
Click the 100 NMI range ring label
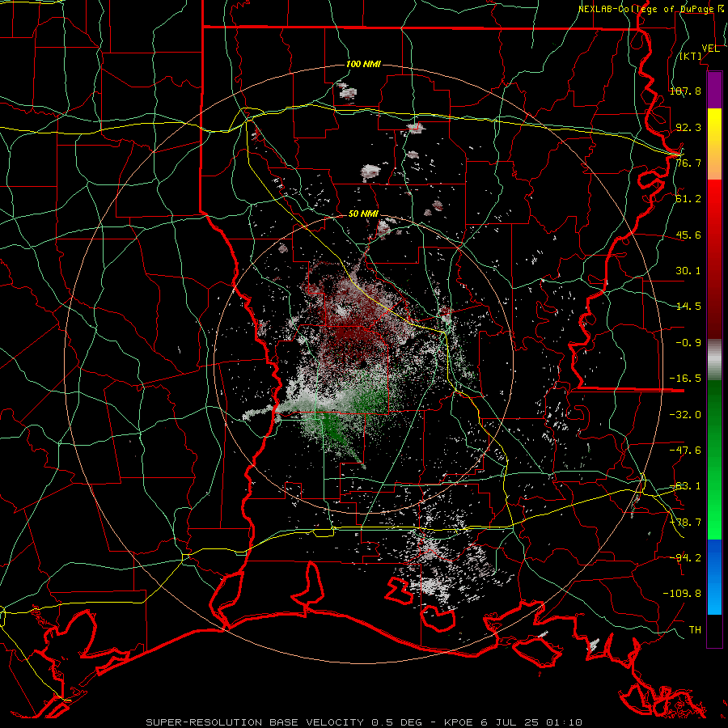tap(363, 64)
